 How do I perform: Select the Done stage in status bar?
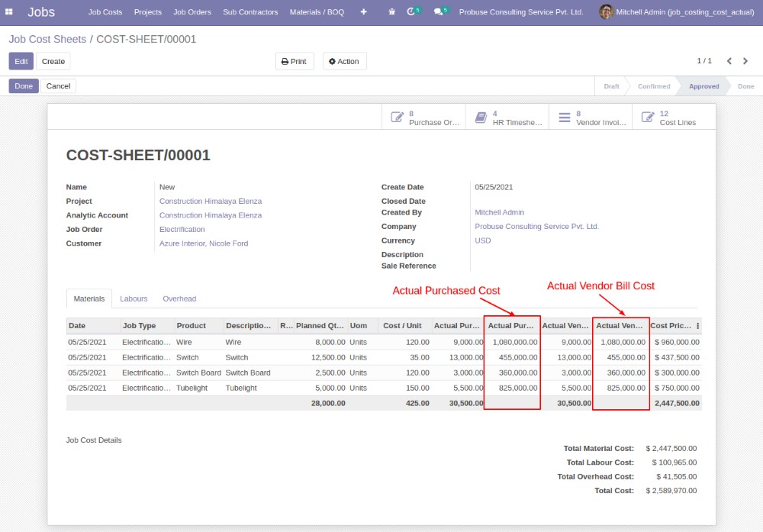pos(745,86)
